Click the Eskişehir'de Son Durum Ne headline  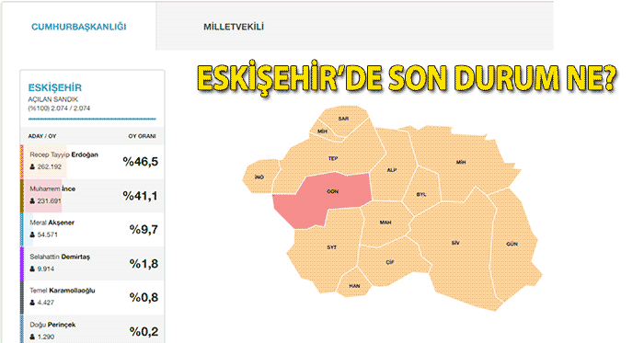[407, 77]
